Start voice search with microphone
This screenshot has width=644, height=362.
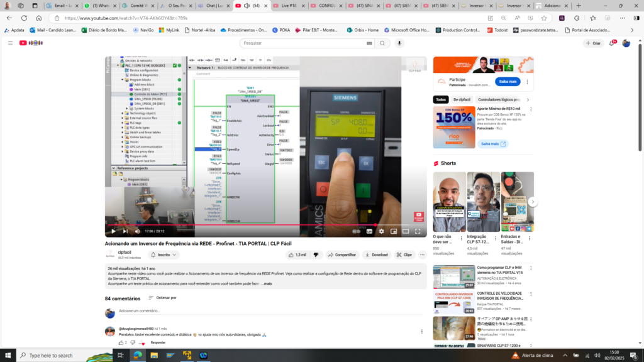tap(399, 43)
